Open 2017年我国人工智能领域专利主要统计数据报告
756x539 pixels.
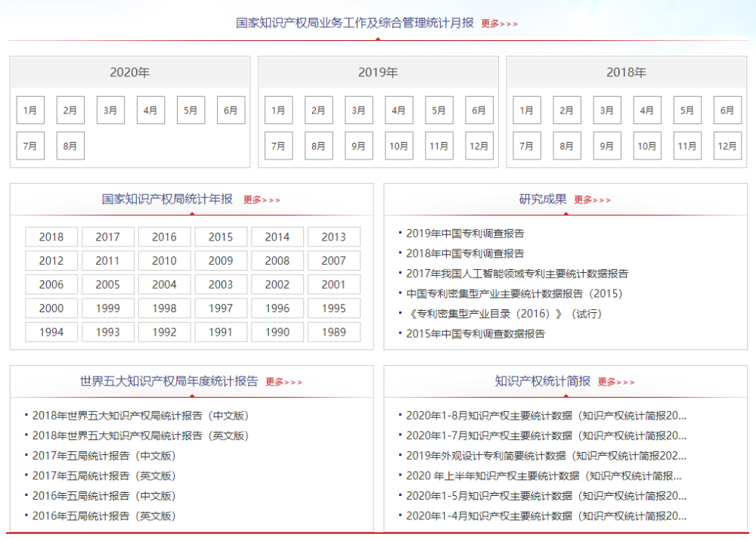(x=516, y=274)
